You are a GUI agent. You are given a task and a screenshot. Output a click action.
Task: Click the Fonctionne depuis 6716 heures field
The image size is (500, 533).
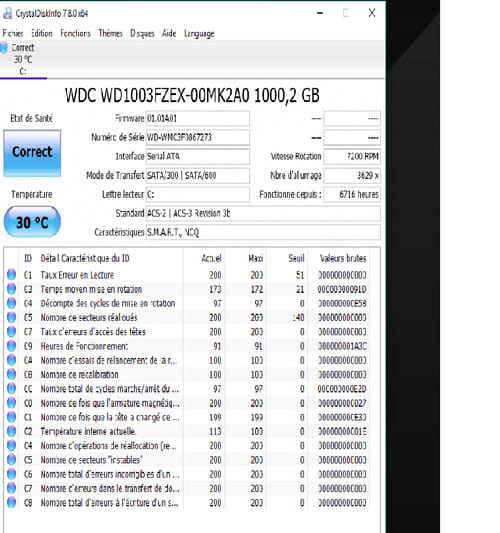[x=352, y=194]
